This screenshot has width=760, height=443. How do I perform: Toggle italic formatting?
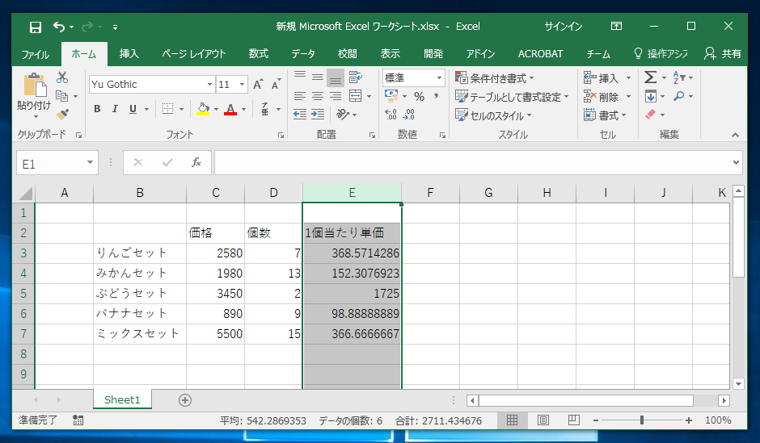coord(115,109)
